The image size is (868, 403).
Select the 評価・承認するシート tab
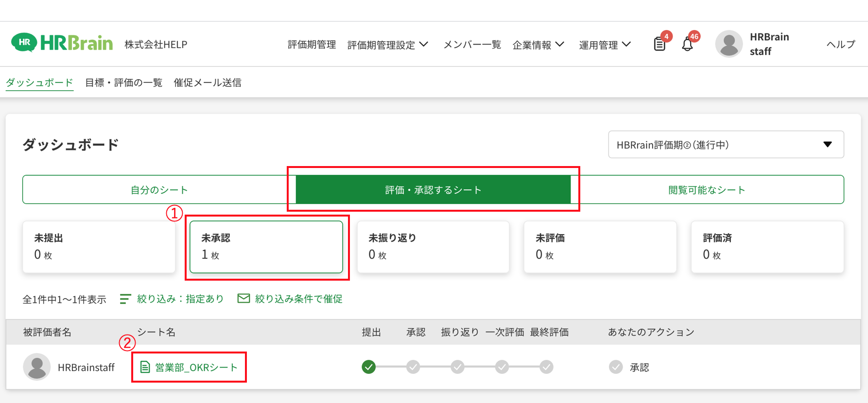[433, 190]
